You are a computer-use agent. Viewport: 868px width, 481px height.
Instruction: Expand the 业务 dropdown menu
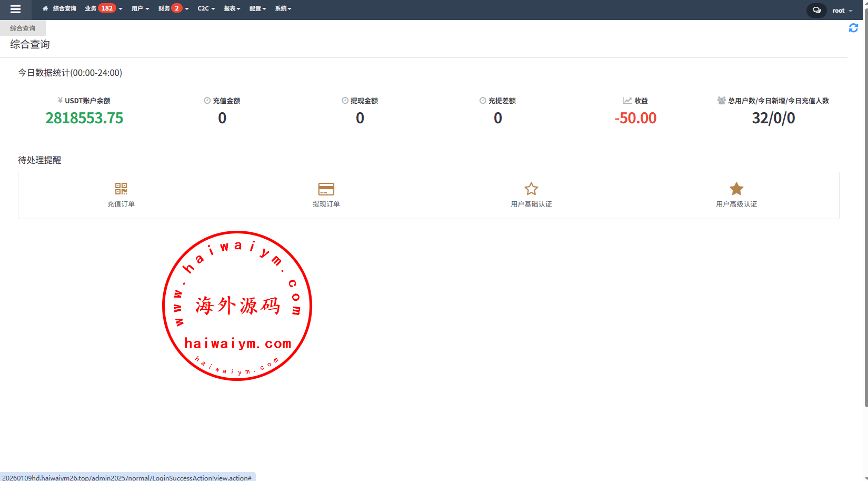[91, 8]
